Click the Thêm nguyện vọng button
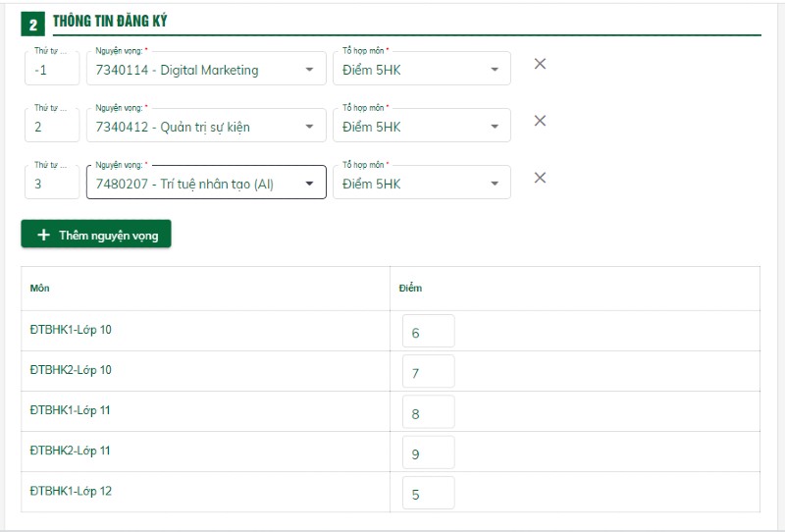 (x=96, y=234)
